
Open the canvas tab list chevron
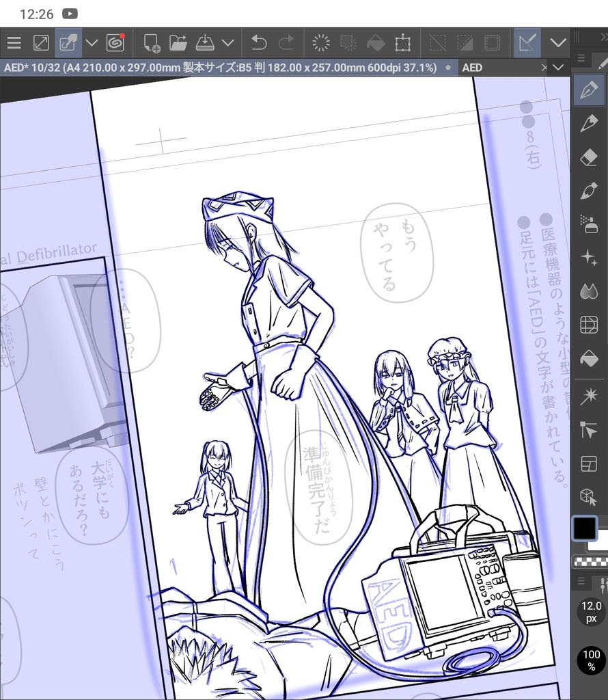coord(558,68)
